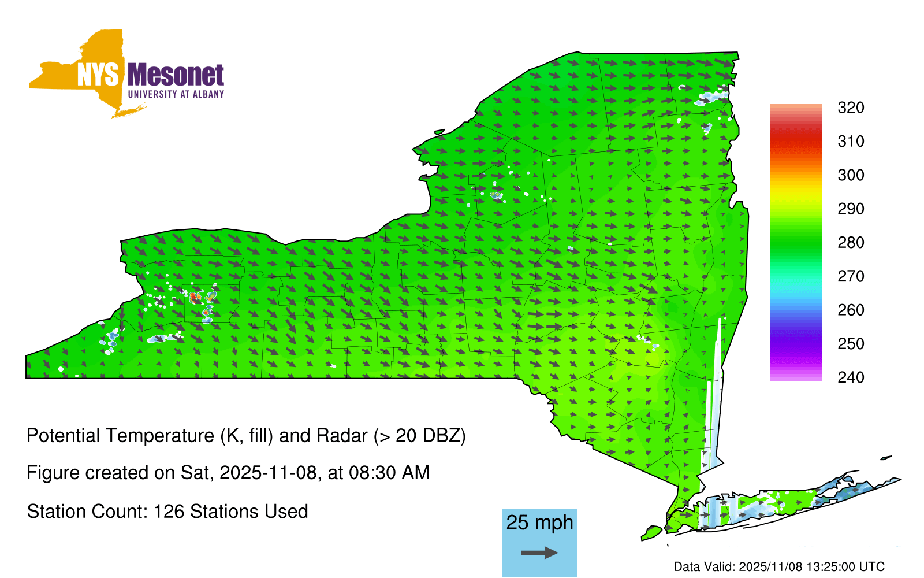Click the 25 mph reference wind arrow

[x=539, y=553]
